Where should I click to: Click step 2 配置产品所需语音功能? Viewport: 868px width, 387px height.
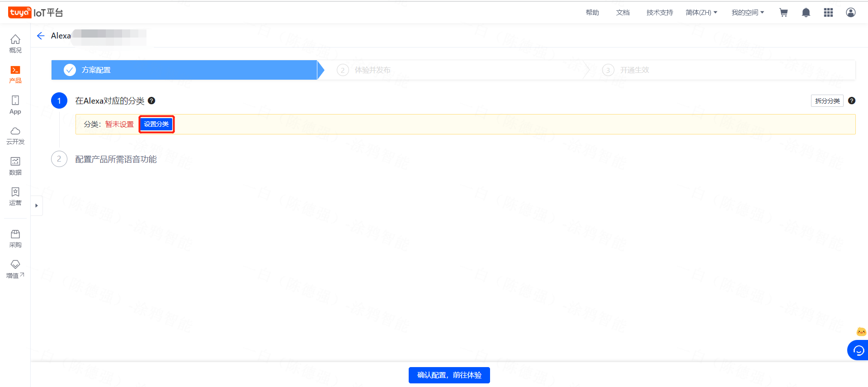tap(116, 159)
